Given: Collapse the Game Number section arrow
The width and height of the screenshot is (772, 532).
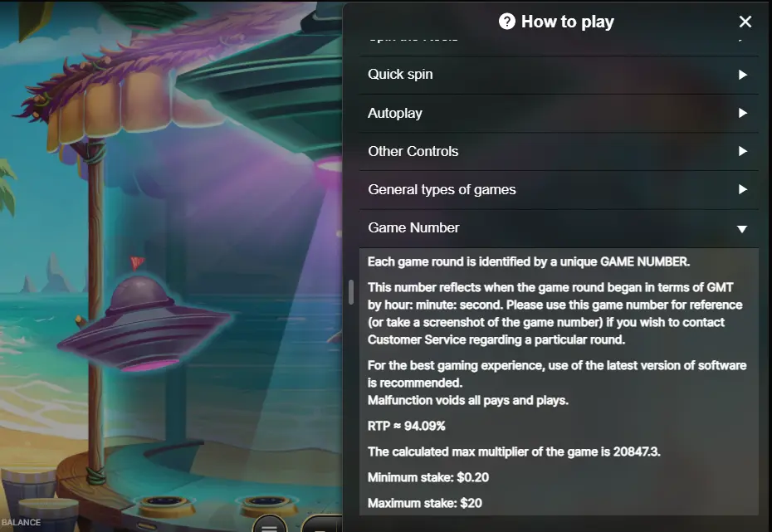Looking at the screenshot, I should point(742,229).
